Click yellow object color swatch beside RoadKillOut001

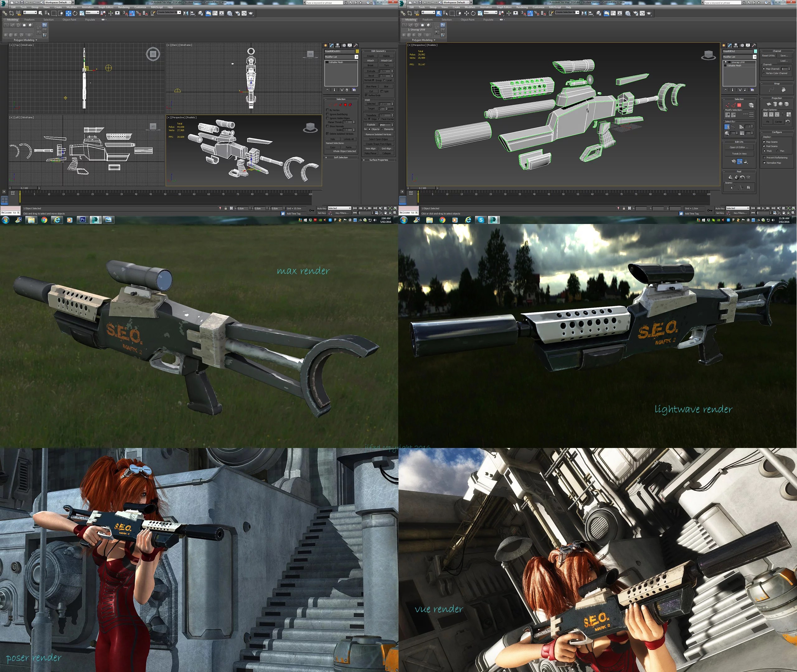coord(357,51)
